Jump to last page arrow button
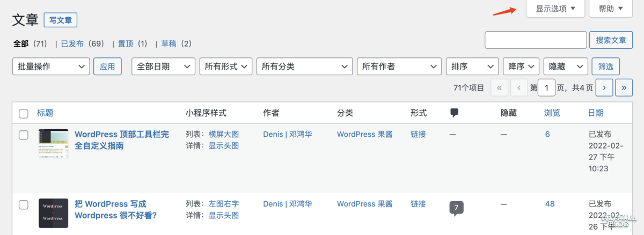 [624, 87]
